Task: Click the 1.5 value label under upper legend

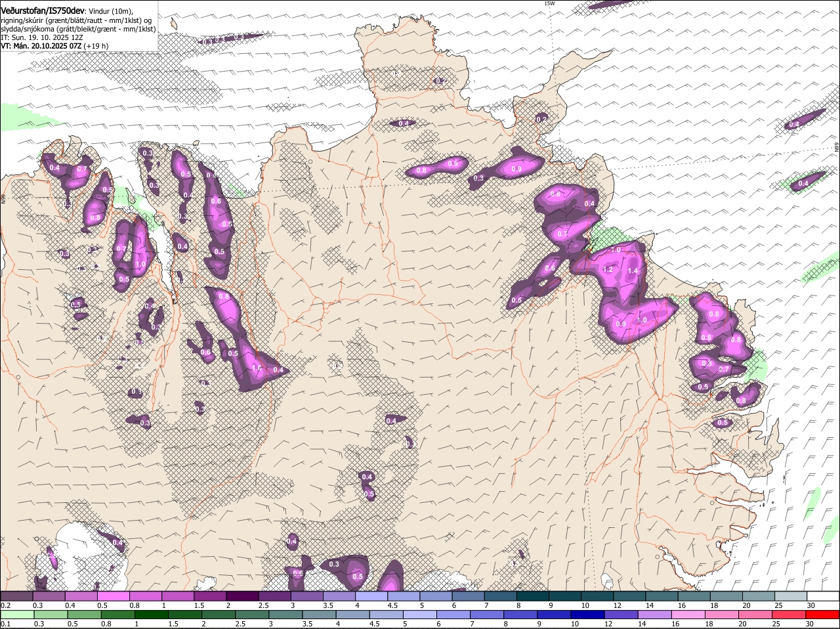Action: coord(198,605)
